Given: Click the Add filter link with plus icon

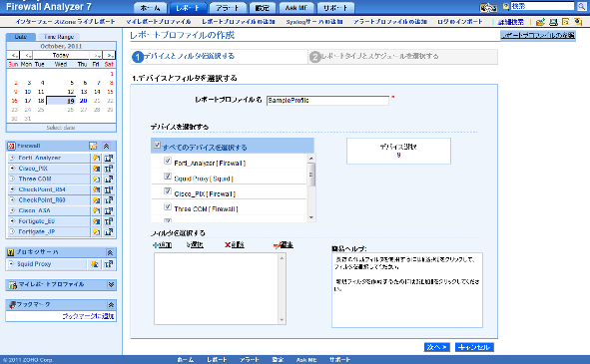Looking at the screenshot, I should (162, 245).
